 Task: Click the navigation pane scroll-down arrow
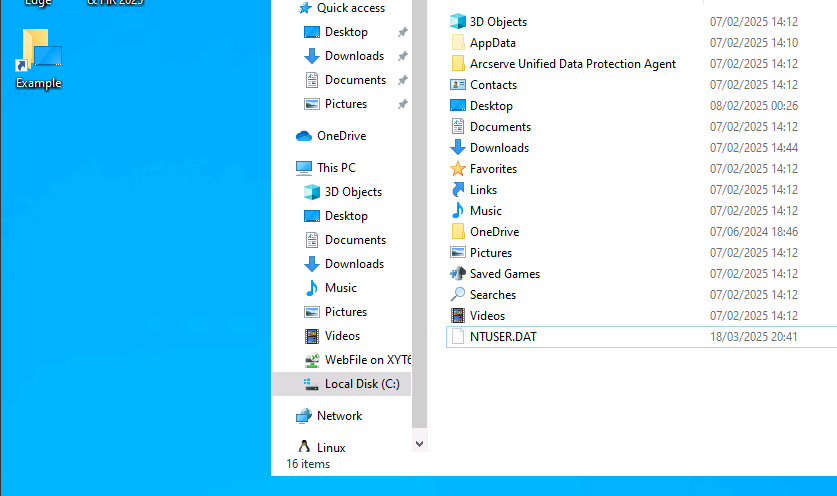419,443
